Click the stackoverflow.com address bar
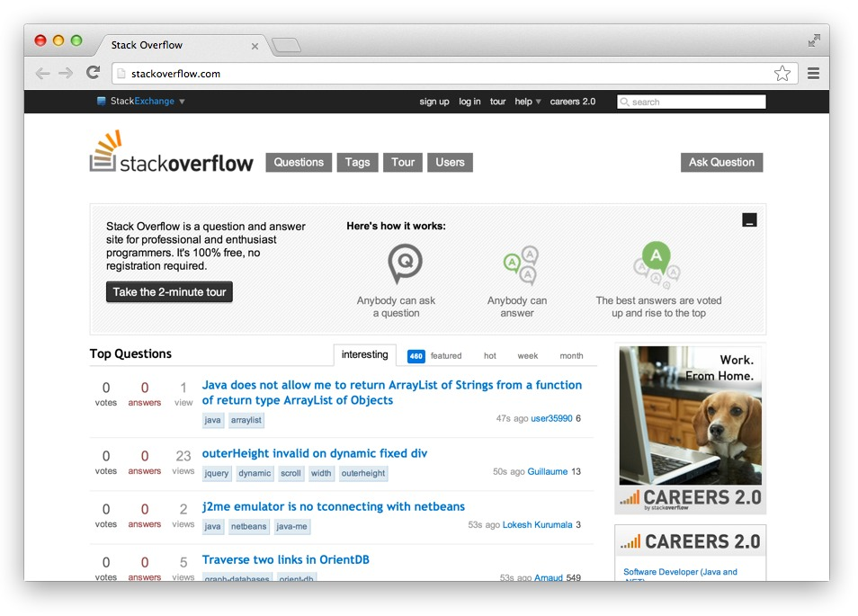Screen dimensions: 858x616 pyautogui.click(x=454, y=74)
